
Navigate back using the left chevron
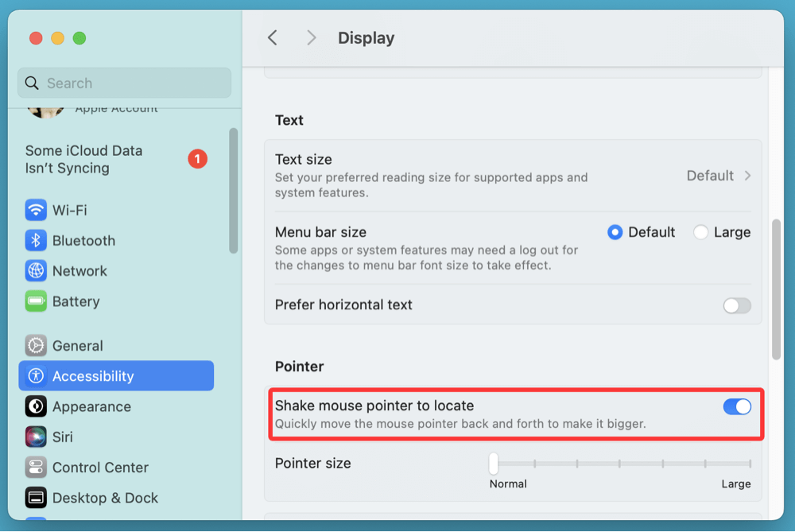(273, 37)
